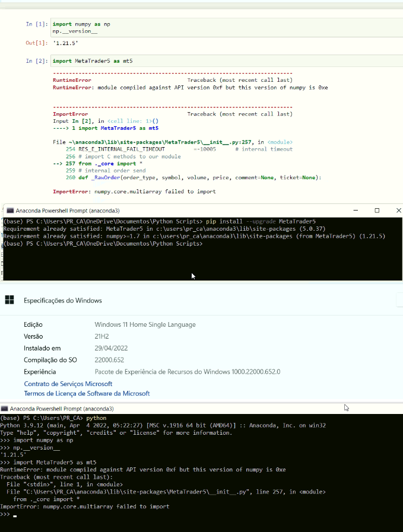Click the 'In [2]:' prompt label
Image resolution: width=403 pixels, height=532 pixels.
(37, 61)
